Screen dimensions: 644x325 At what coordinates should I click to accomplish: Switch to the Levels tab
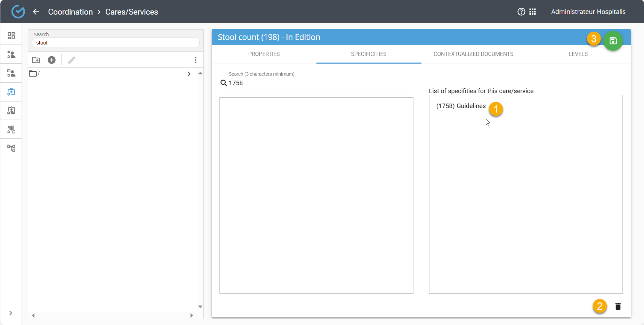click(x=578, y=54)
